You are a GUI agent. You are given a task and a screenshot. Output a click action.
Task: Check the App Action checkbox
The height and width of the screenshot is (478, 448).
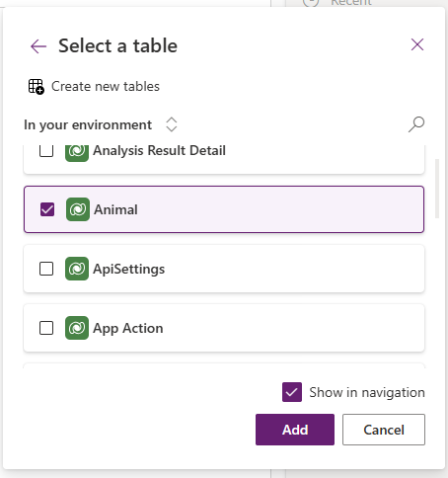46,328
